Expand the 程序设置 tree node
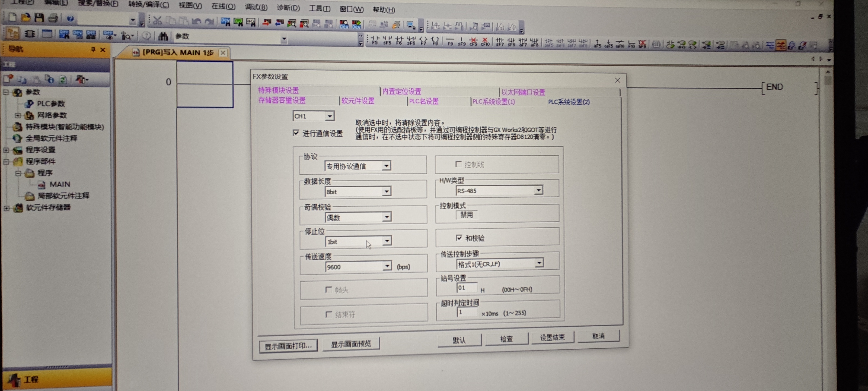868x391 pixels. [x=7, y=150]
